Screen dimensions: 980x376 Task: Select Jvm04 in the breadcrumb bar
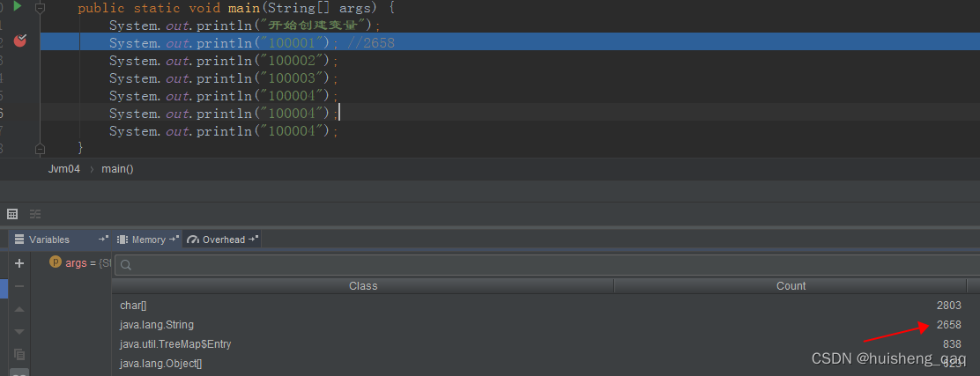pyautogui.click(x=63, y=168)
